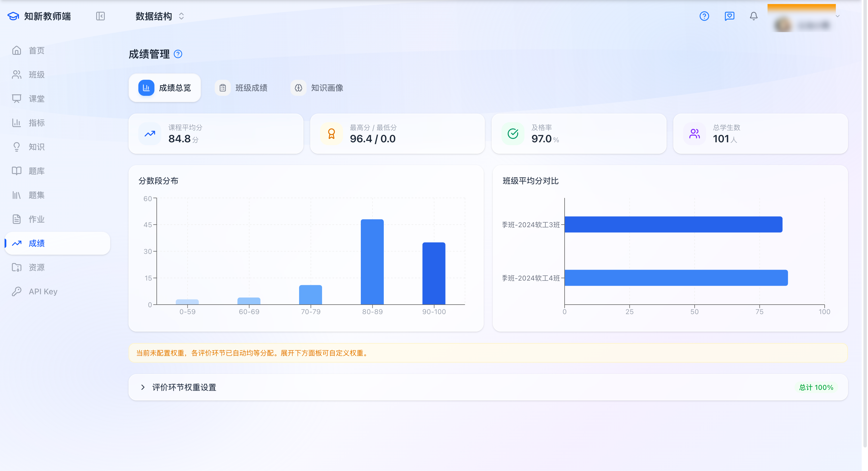
Task: Click the 101 total students value
Action: (x=721, y=139)
